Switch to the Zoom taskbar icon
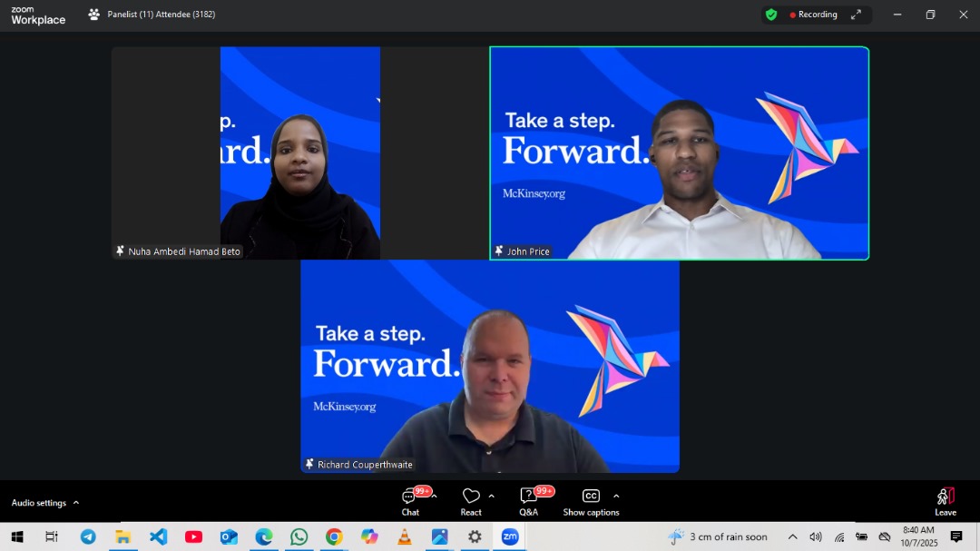This screenshot has height=551, width=980. (510, 536)
